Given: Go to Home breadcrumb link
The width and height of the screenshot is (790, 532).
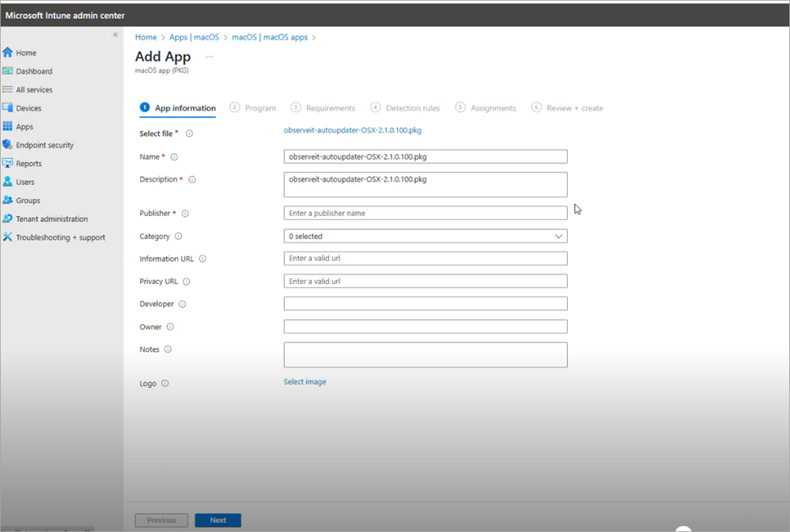Looking at the screenshot, I should coord(146,37).
